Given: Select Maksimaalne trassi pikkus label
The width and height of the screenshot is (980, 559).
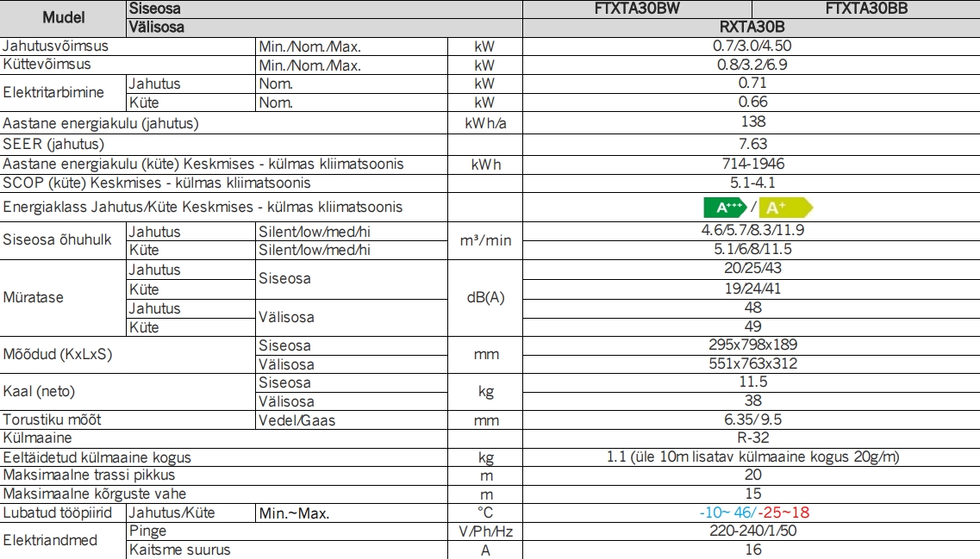Looking at the screenshot, I should tap(89, 475).
